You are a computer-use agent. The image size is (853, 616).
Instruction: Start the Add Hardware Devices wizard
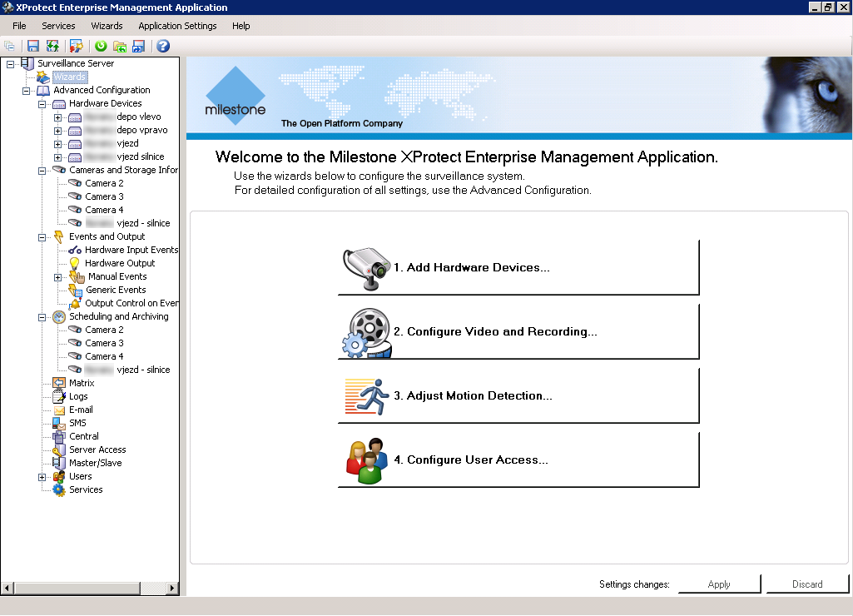click(518, 268)
